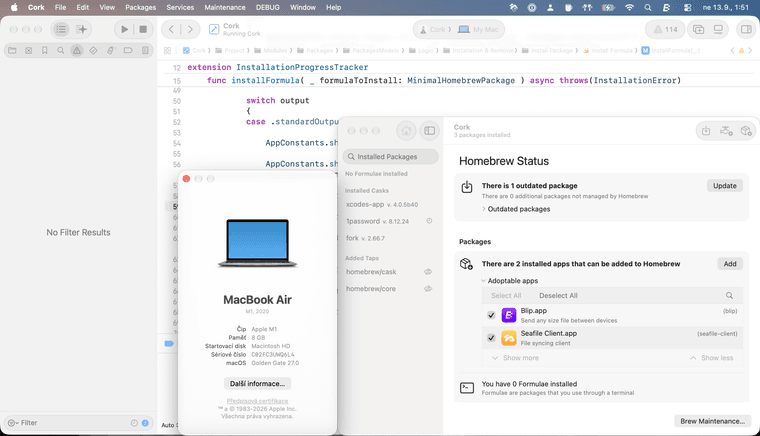
Task: Expand Outdated packages disclosure
Action: coord(484,209)
